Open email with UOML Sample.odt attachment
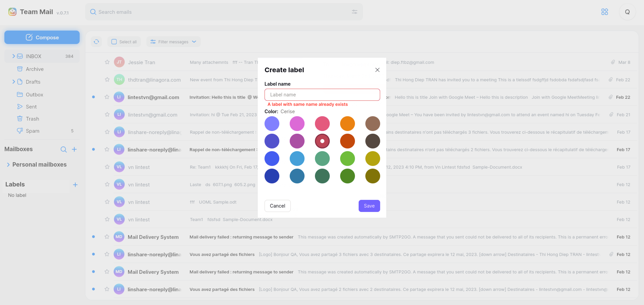This screenshot has height=305, width=644. 362,202
